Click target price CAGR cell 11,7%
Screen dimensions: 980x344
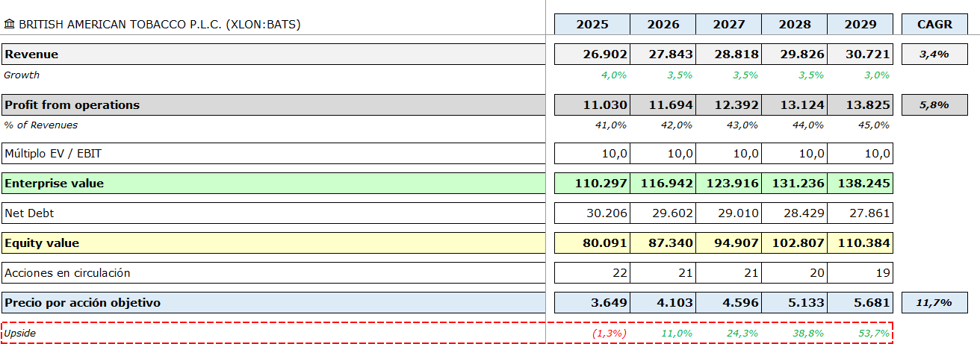(x=935, y=303)
